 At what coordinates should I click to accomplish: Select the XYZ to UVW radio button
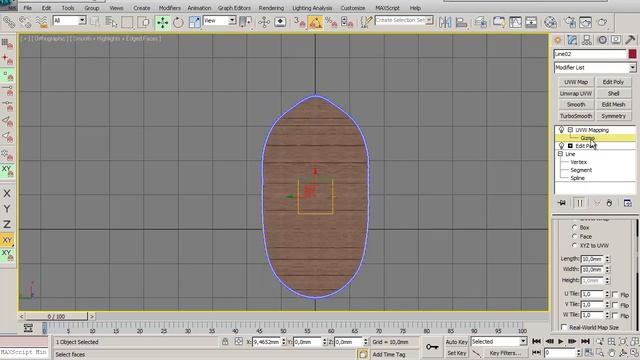(x=574, y=245)
